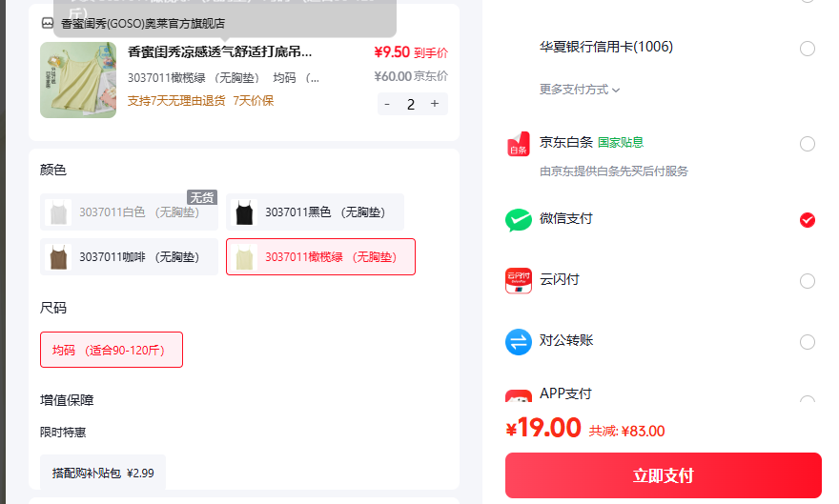839x504 pixels.
Task: Click the red APP支付 icon
Action: [x=519, y=396]
